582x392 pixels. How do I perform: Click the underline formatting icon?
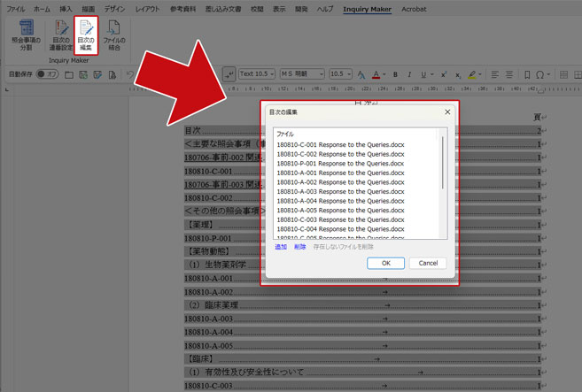(422, 74)
